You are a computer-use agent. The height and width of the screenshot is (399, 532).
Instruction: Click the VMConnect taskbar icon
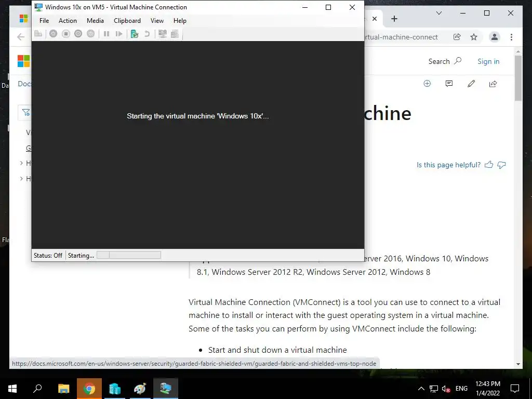166,389
